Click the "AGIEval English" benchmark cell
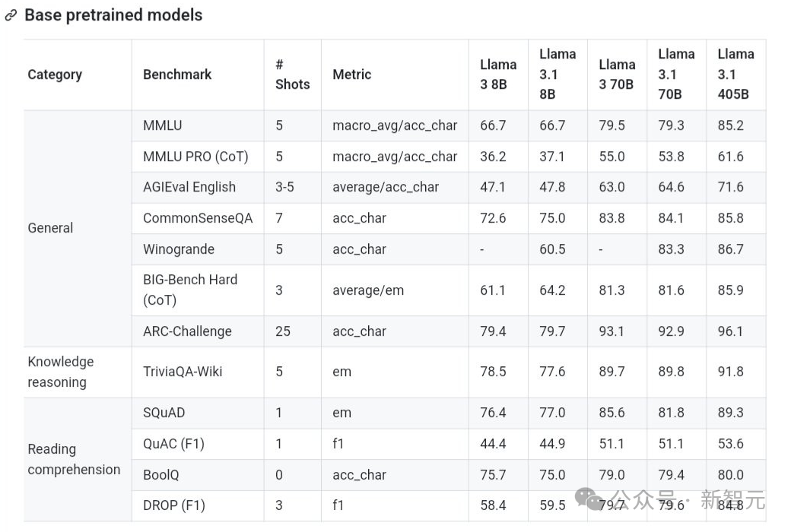Screen dimensions: 791x532 point(189,187)
